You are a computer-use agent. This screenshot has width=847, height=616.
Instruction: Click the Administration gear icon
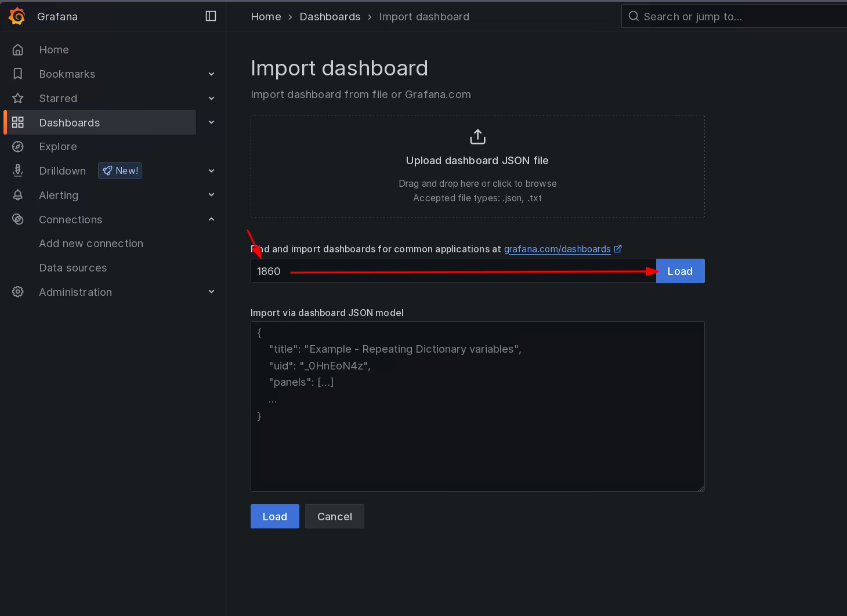[x=18, y=292]
